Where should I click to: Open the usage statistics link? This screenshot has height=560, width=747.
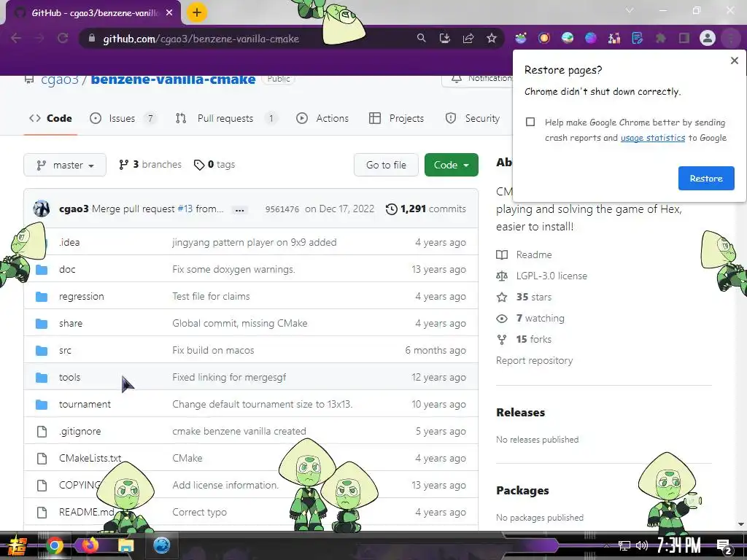click(653, 138)
